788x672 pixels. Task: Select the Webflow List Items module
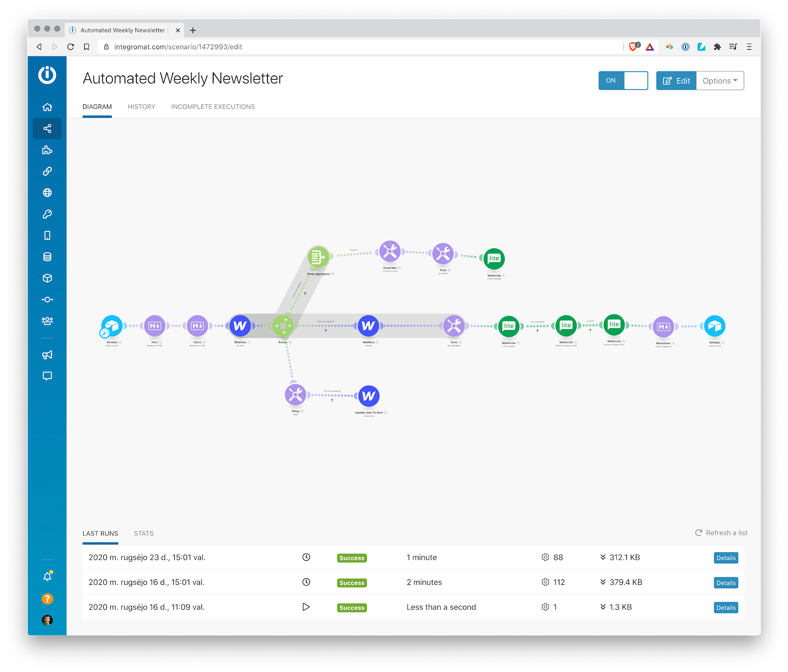click(240, 326)
